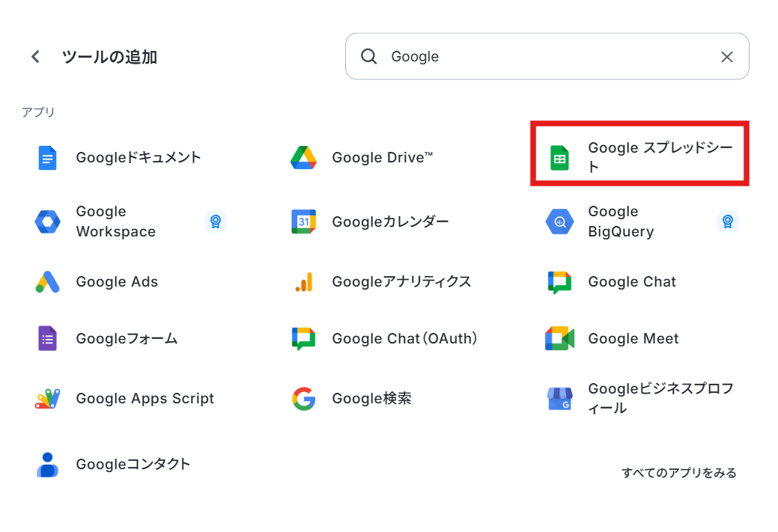The height and width of the screenshot is (532, 778).
Task: Click the premium badge beside Google BigQuery
Action: [728, 221]
